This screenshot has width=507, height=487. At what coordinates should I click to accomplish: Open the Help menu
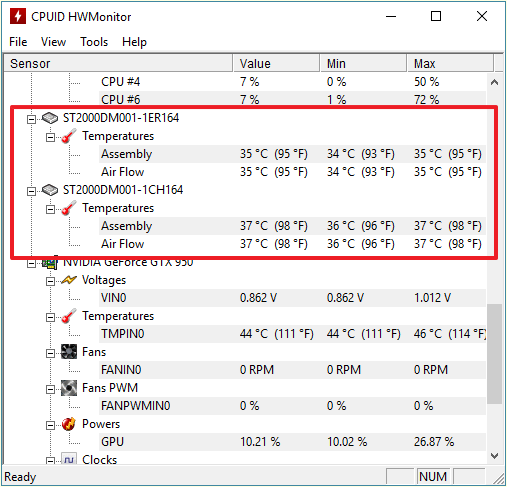pos(134,42)
